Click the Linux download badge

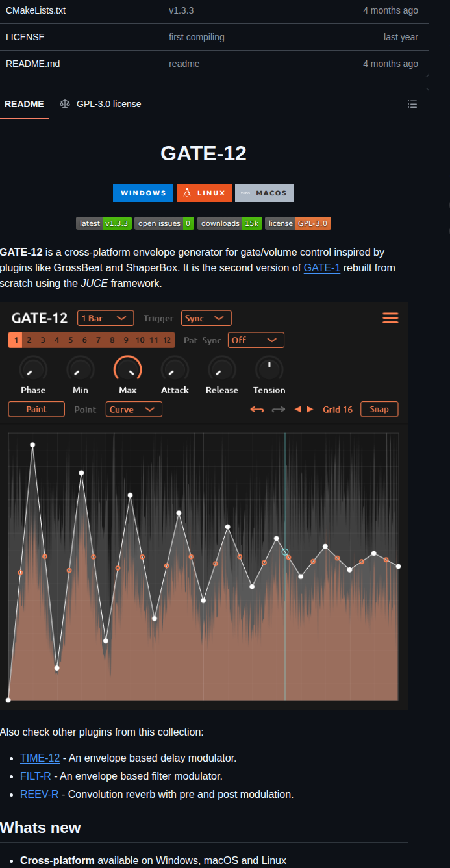point(205,193)
